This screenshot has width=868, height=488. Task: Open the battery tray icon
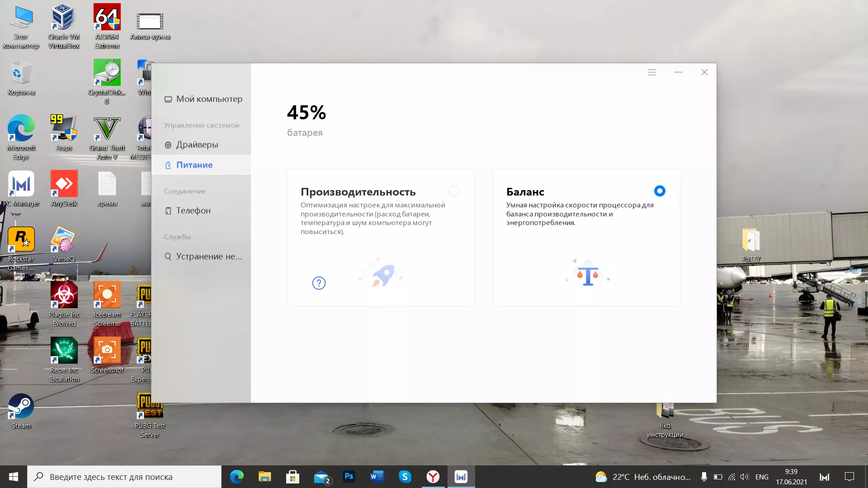tap(718, 477)
